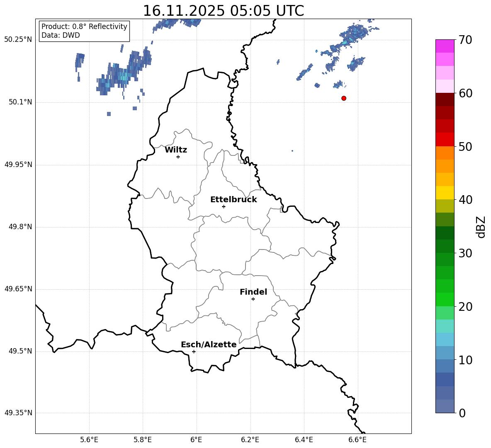Click the latitude label 49.35°N
Screen dimensions: 491x448
pos(18,413)
